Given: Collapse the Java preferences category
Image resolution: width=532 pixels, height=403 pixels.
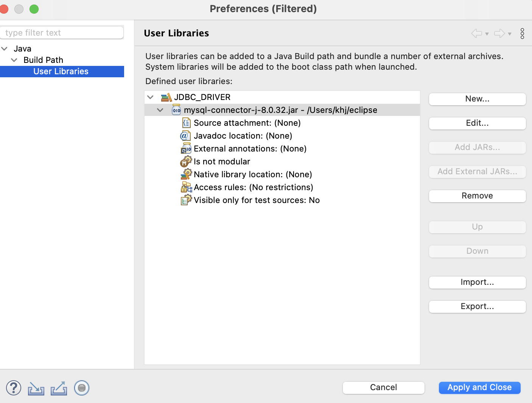Looking at the screenshot, I should (x=5, y=49).
